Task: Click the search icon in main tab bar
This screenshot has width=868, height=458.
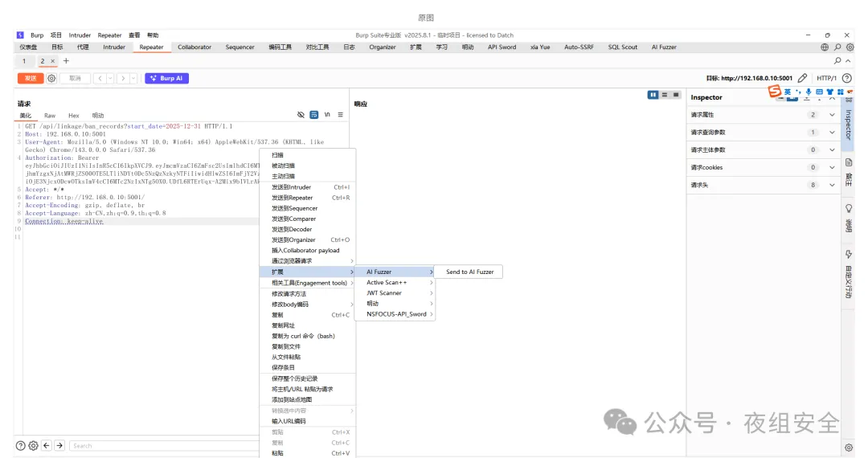Action: point(837,47)
